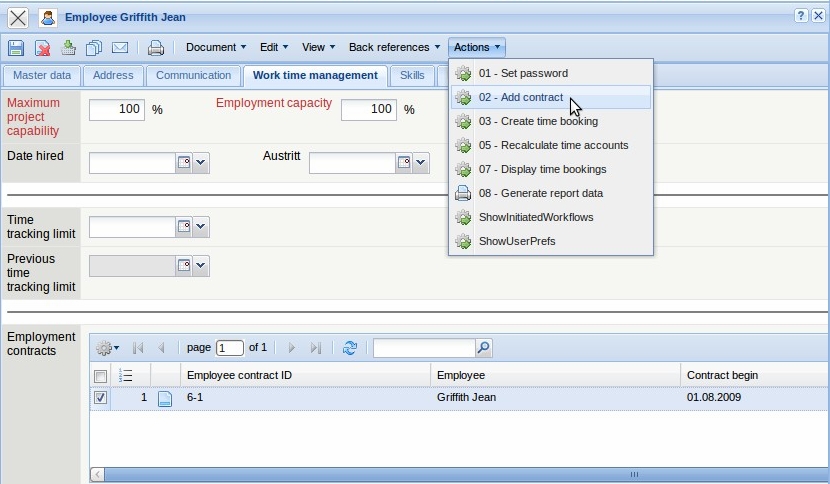Open the Date hired calendar picker
This screenshot has height=484, width=830.
click(x=183, y=163)
